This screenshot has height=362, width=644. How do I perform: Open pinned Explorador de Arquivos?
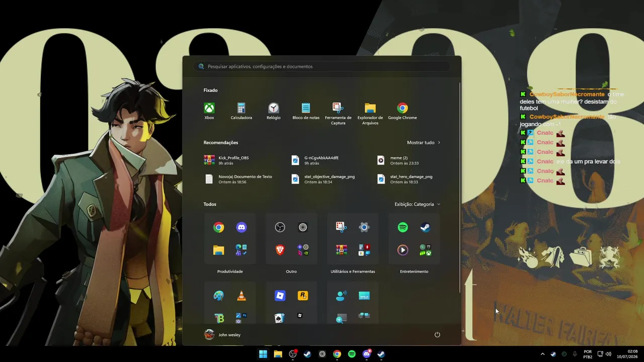coord(370,114)
